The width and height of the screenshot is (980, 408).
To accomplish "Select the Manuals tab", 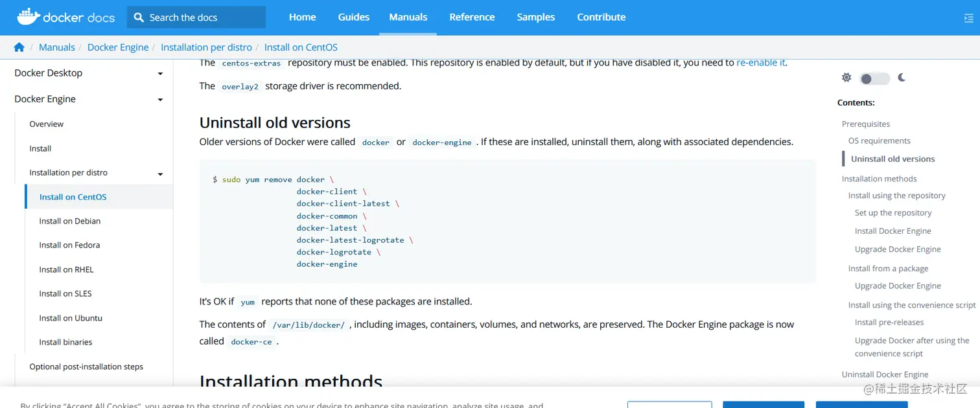I will pos(408,17).
